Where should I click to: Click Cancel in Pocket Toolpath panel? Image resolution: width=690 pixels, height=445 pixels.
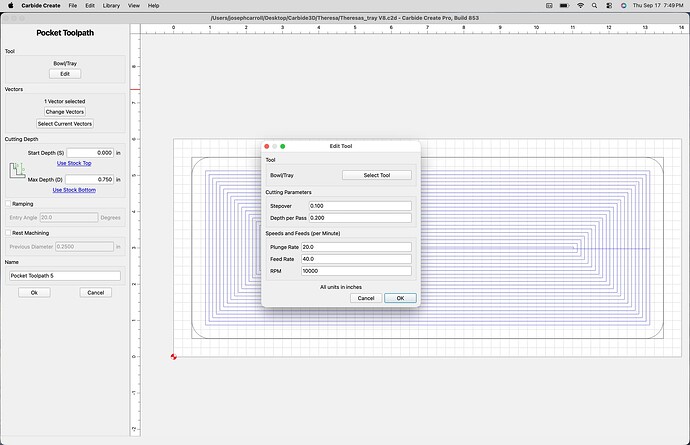point(95,293)
